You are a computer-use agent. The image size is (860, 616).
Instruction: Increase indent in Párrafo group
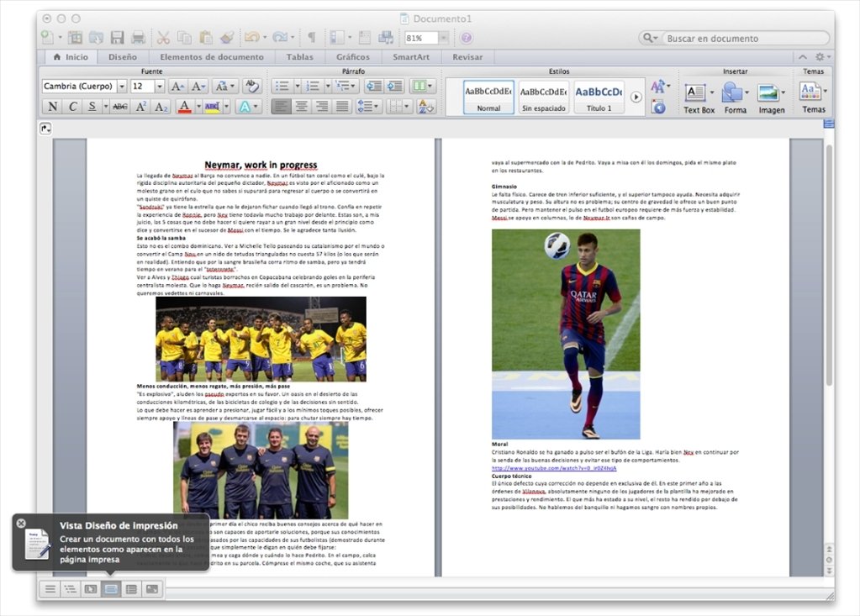pyautogui.click(x=394, y=86)
